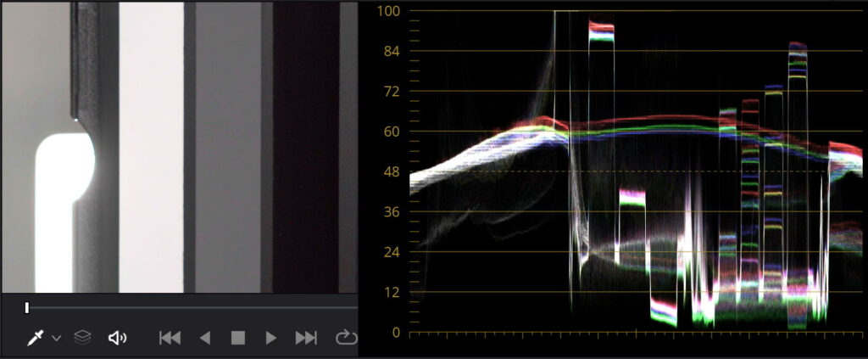This screenshot has width=868, height=359.
Task: Play the clip in reverse
Action: pyautogui.click(x=205, y=338)
